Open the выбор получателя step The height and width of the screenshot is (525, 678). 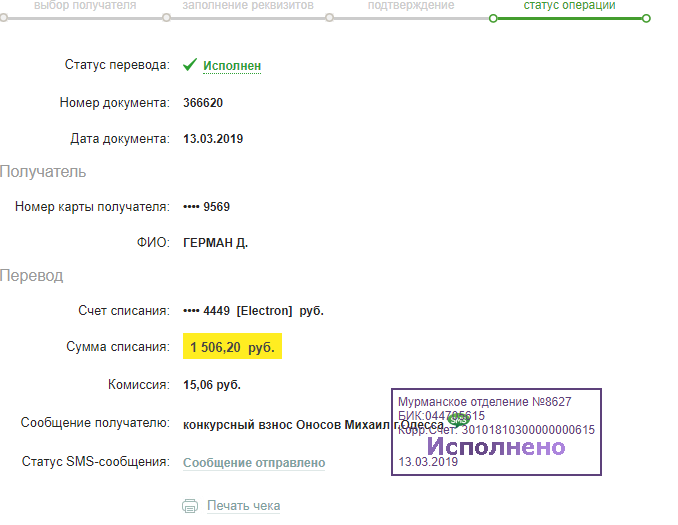[85, 6]
